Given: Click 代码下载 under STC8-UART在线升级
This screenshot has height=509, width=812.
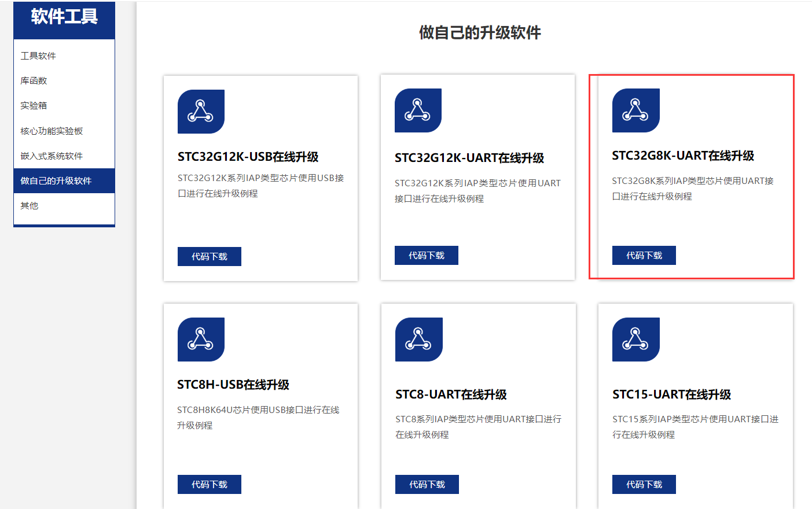Looking at the screenshot, I should [427, 484].
